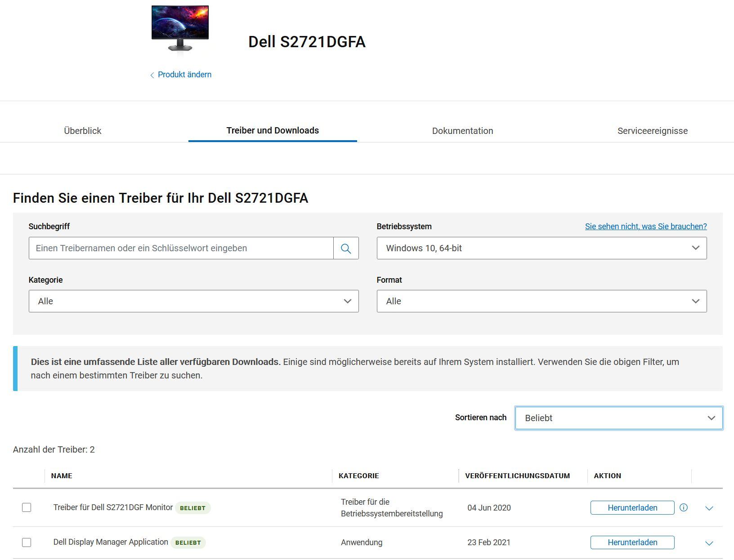Select checkbox for Dell Display Manager Application
The height and width of the screenshot is (560, 734).
pyautogui.click(x=27, y=542)
